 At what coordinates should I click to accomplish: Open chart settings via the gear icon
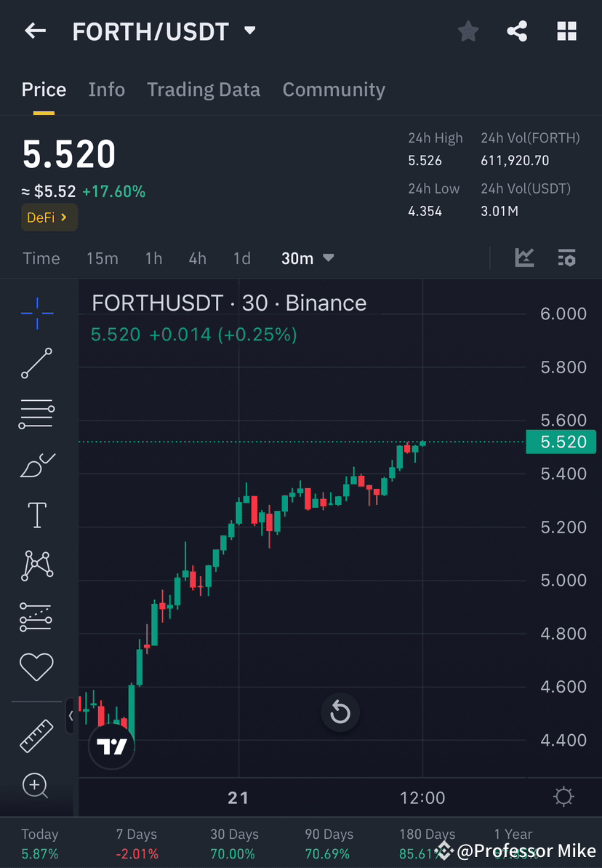click(563, 797)
